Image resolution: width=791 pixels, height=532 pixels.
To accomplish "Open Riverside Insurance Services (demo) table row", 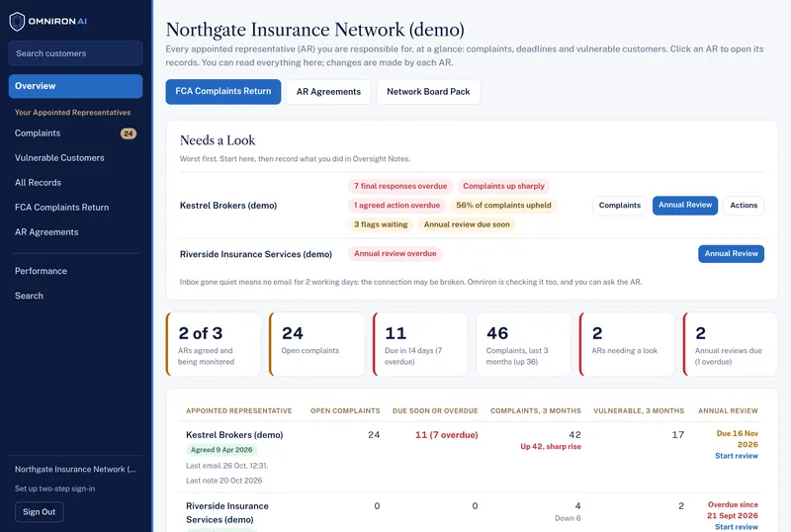I will [227, 513].
